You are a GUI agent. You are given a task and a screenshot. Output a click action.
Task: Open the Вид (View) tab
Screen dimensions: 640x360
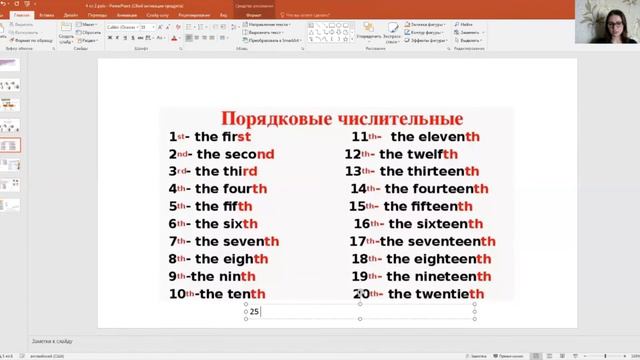(x=223, y=15)
